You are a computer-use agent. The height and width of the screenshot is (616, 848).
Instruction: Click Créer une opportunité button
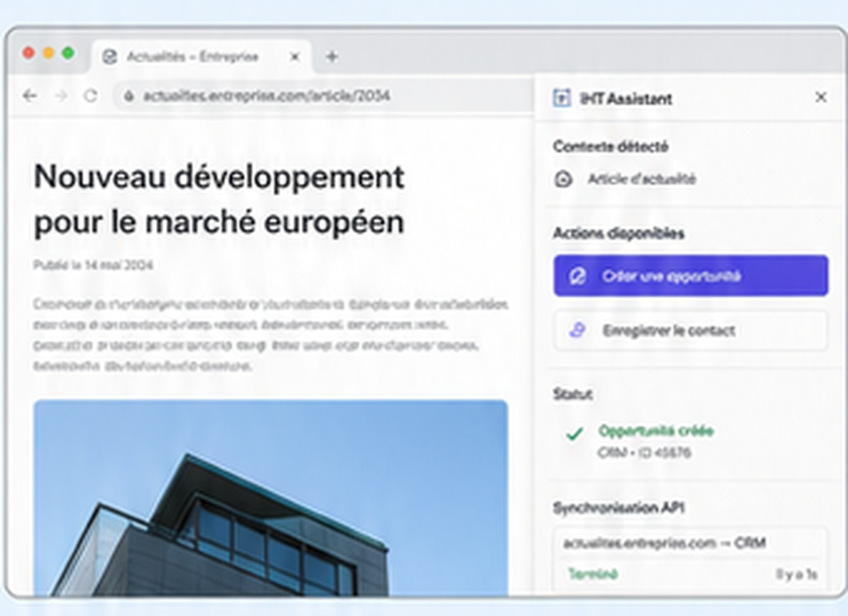point(690,276)
